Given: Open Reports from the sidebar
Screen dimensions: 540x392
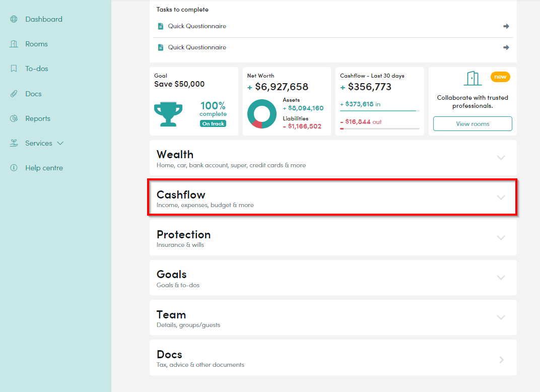Looking at the screenshot, I should [38, 118].
